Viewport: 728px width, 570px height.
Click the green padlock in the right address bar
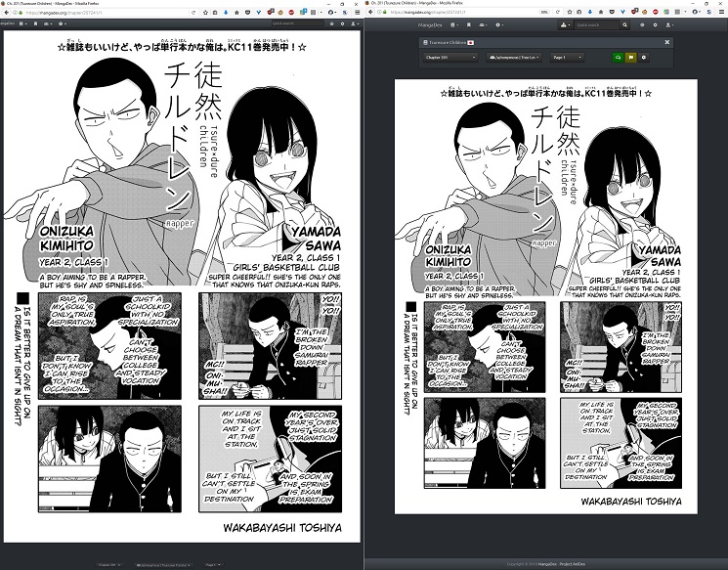point(385,12)
